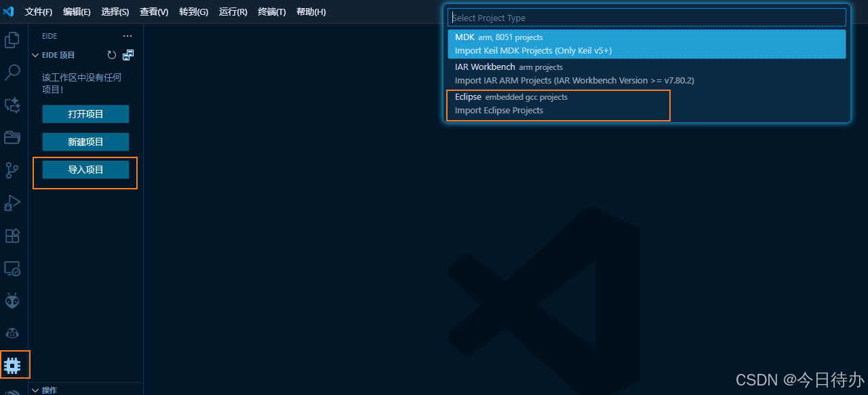Open the 运行(R) menu
This screenshot has height=395, width=868.
pyautogui.click(x=233, y=12)
